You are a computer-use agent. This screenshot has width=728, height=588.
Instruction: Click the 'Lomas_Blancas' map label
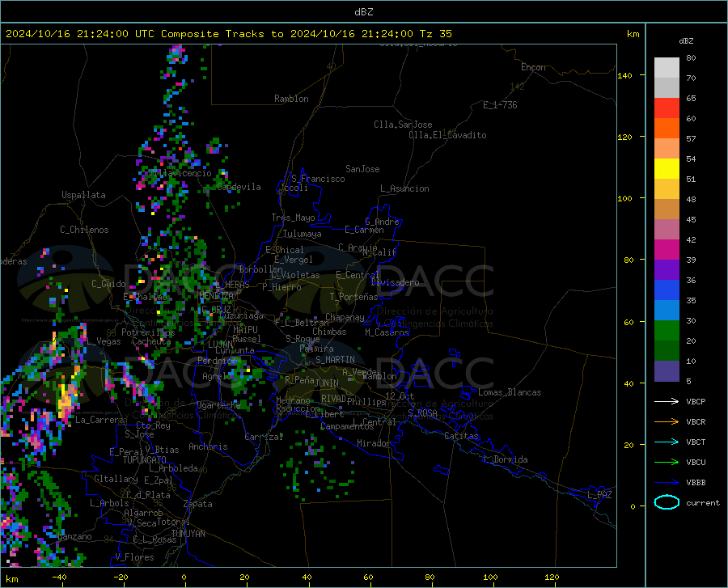(510, 392)
